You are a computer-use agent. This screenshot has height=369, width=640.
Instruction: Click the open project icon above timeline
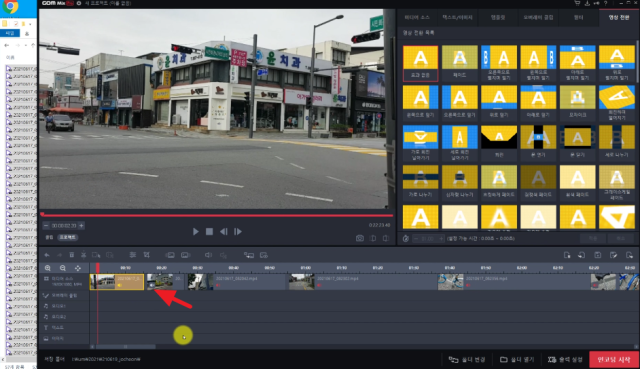pos(582,255)
